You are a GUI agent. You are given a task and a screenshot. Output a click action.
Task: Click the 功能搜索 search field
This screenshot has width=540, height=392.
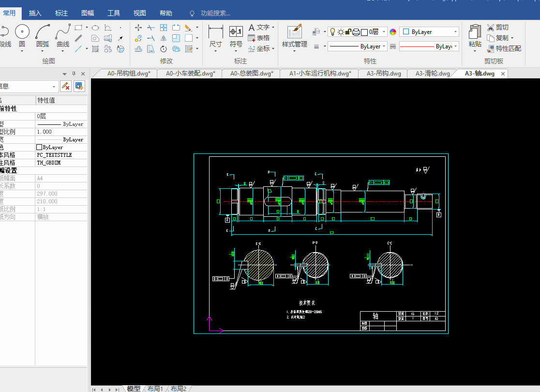click(215, 13)
